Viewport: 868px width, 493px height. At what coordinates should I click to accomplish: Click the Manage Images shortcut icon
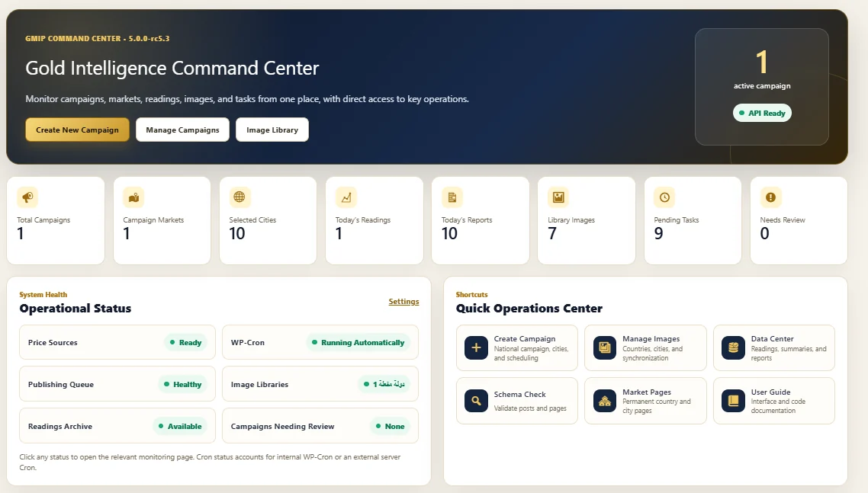605,347
